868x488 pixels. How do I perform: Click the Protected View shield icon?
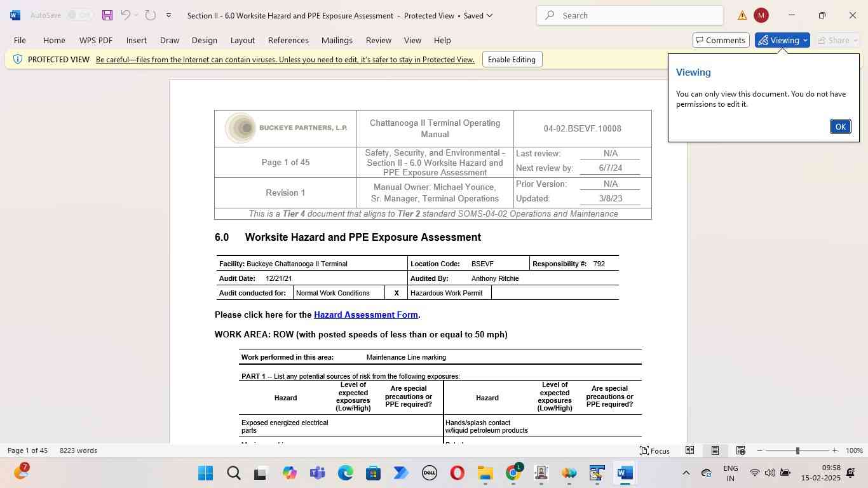tap(17, 59)
